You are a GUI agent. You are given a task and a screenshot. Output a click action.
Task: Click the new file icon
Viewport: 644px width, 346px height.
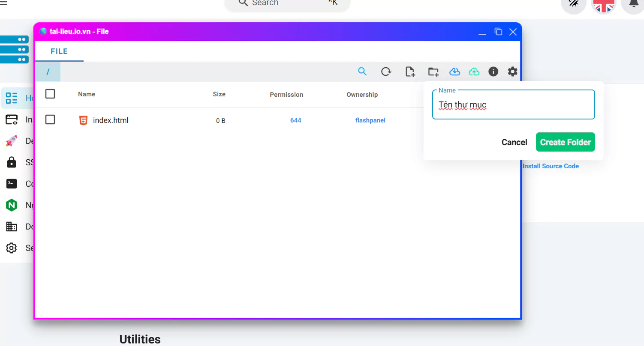[410, 72]
